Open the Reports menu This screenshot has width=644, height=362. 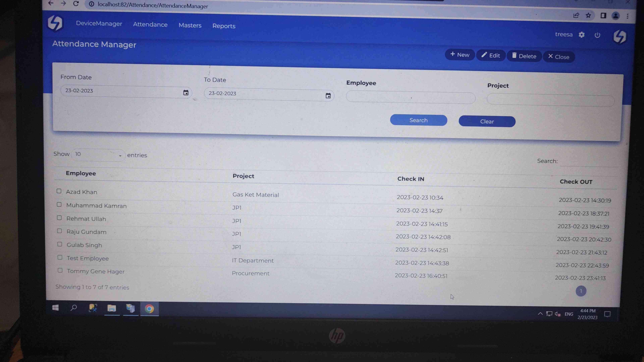coord(224,26)
